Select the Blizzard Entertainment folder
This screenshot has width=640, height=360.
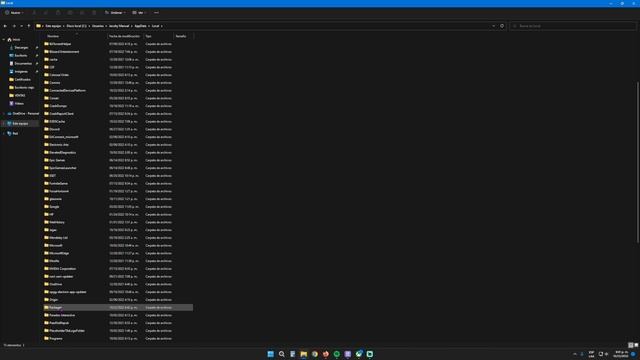(64, 52)
